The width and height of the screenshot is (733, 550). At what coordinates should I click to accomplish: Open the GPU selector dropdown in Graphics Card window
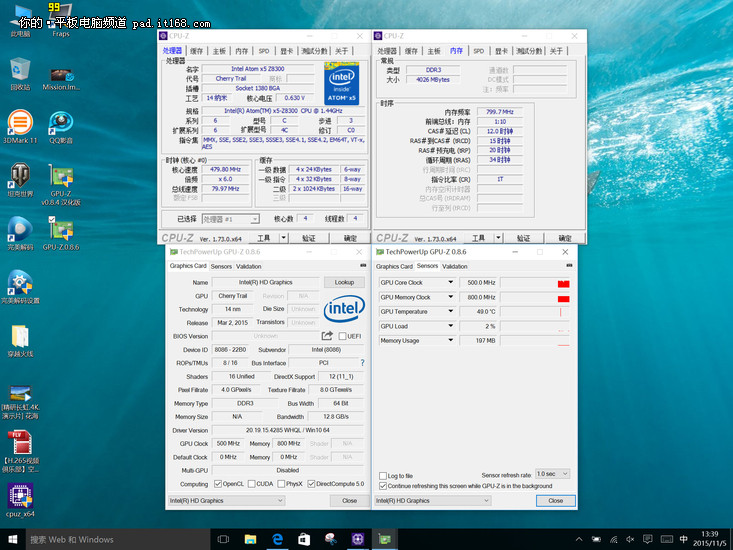pos(226,500)
